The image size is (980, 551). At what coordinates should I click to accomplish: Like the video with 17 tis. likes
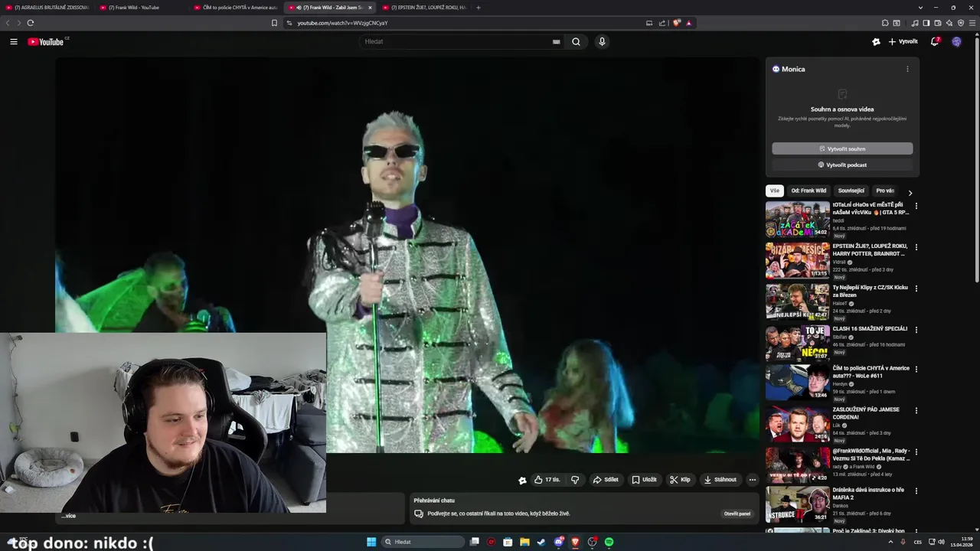click(547, 480)
